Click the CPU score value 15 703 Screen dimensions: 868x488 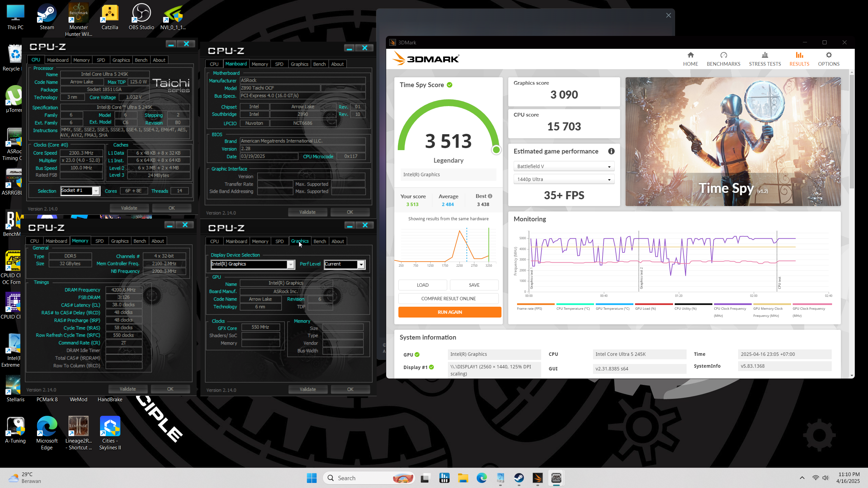pyautogui.click(x=564, y=126)
